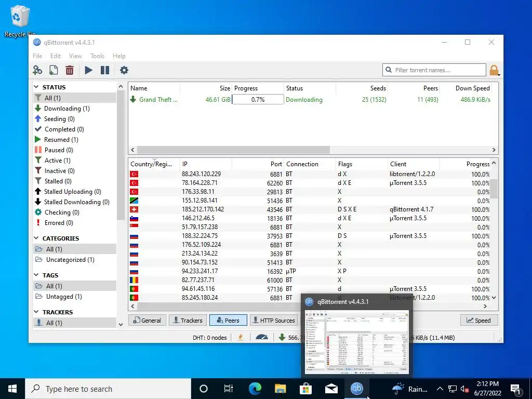532x399 pixels.
Task: Select Inactive (0) status filter
Action: (75, 170)
